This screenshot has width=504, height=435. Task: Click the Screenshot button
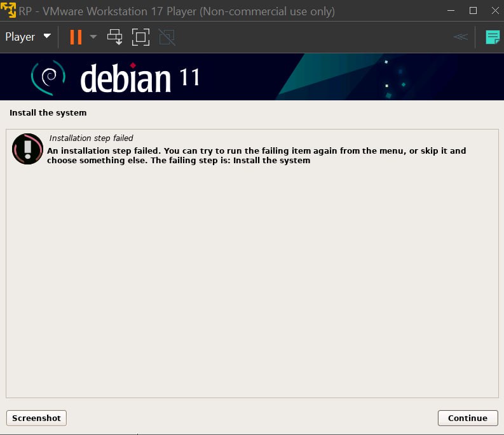coord(36,418)
